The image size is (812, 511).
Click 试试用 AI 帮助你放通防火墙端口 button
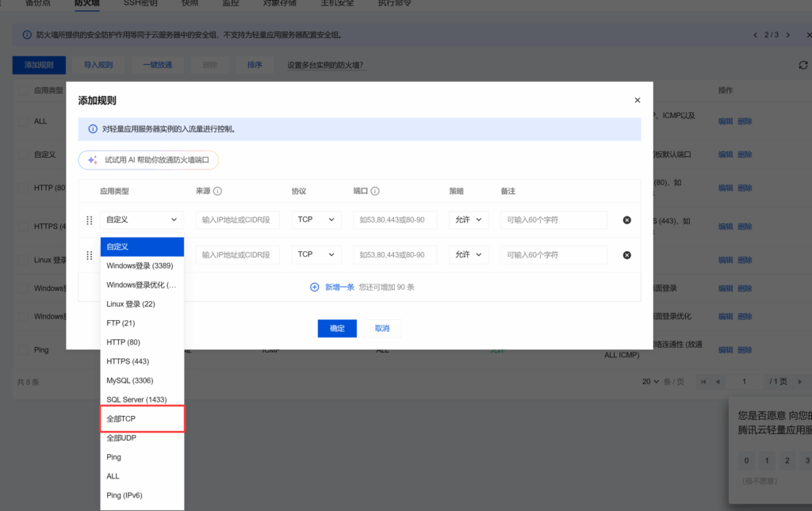point(148,160)
